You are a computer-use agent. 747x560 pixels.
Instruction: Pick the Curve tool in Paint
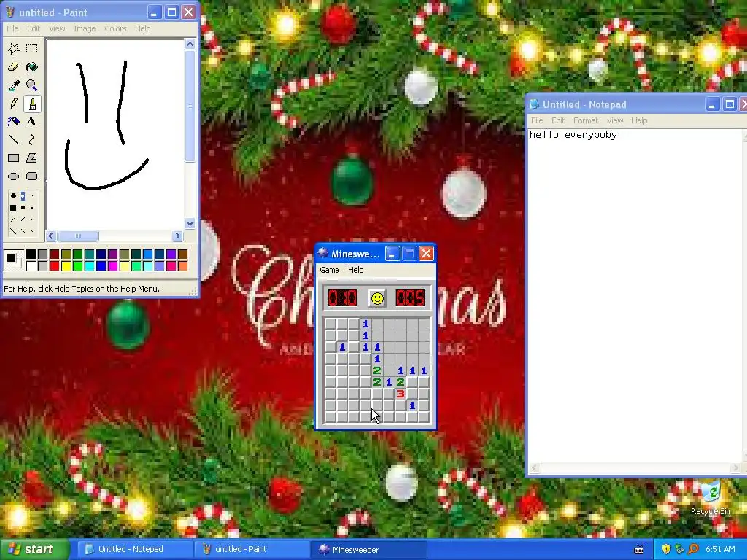(x=31, y=139)
